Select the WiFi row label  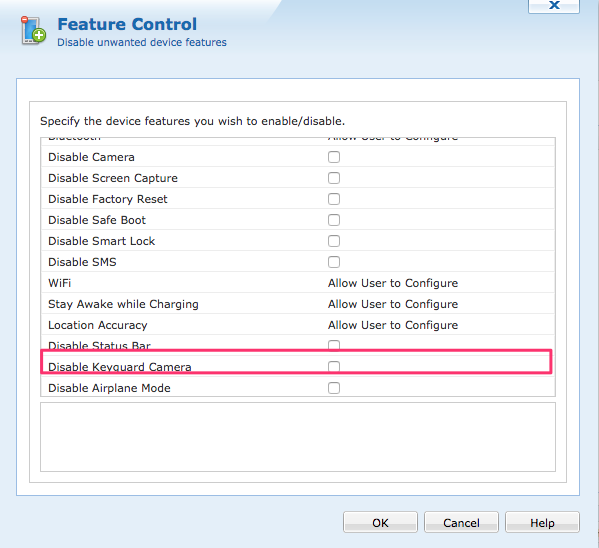[59, 283]
